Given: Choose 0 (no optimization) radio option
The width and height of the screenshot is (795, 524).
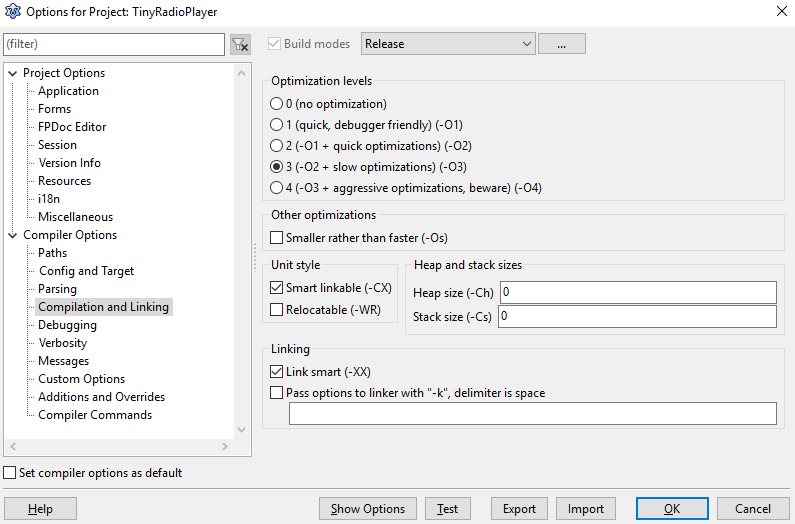Looking at the screenshot, I should click(276, 104).
